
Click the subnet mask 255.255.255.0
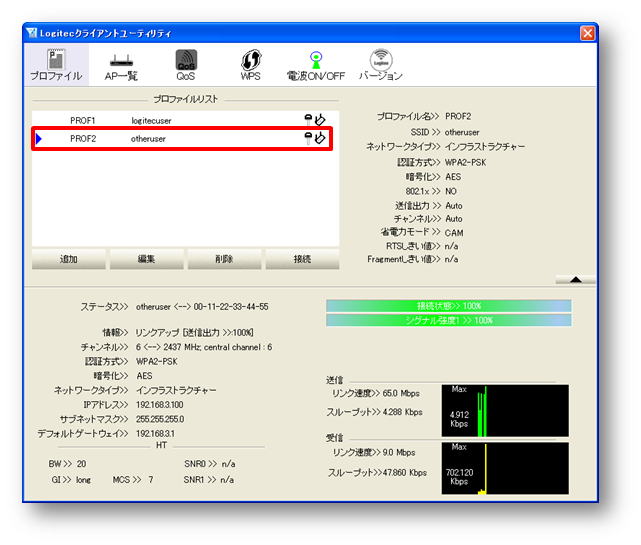coord(160,419)
